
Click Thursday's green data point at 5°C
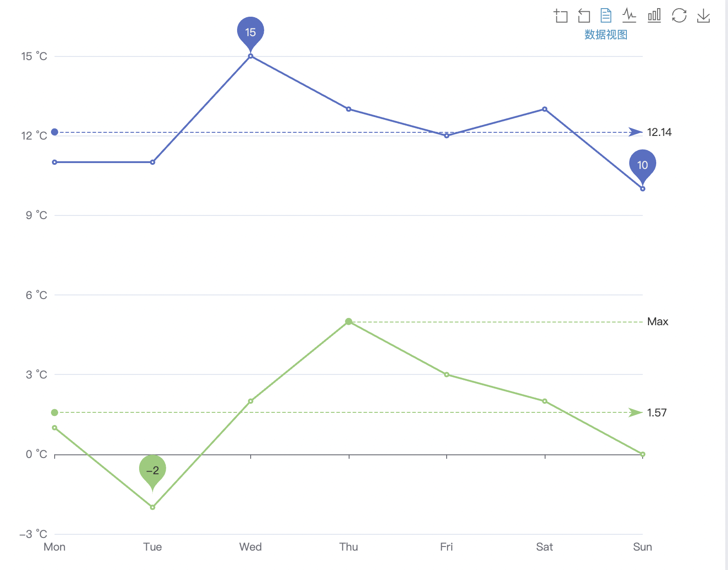[348, 322]
